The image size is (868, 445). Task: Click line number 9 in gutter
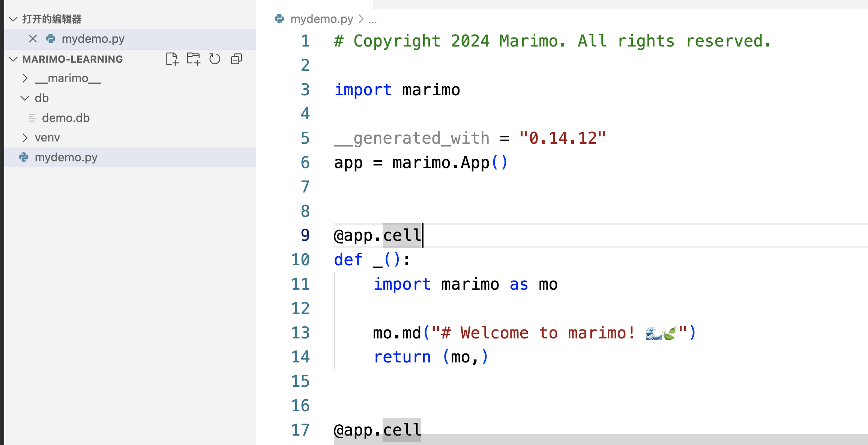pyautogui.click(x=305, y=235)
